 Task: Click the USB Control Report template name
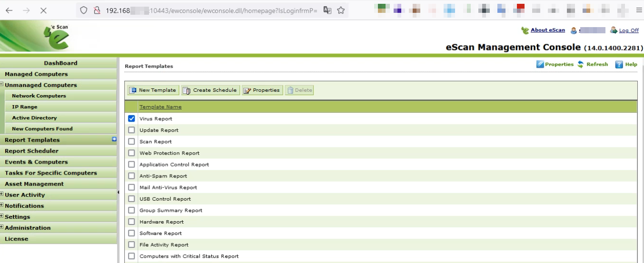click(x=165, y=199)
